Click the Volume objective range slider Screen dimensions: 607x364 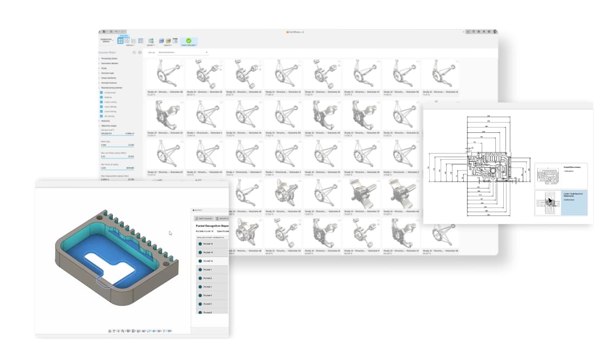point(118,135)
